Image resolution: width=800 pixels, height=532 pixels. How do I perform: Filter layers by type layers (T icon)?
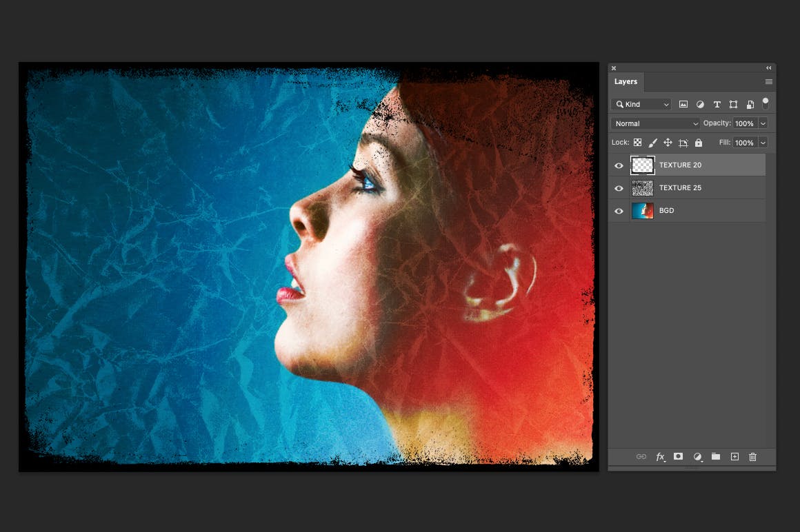[x=717, y=104]
